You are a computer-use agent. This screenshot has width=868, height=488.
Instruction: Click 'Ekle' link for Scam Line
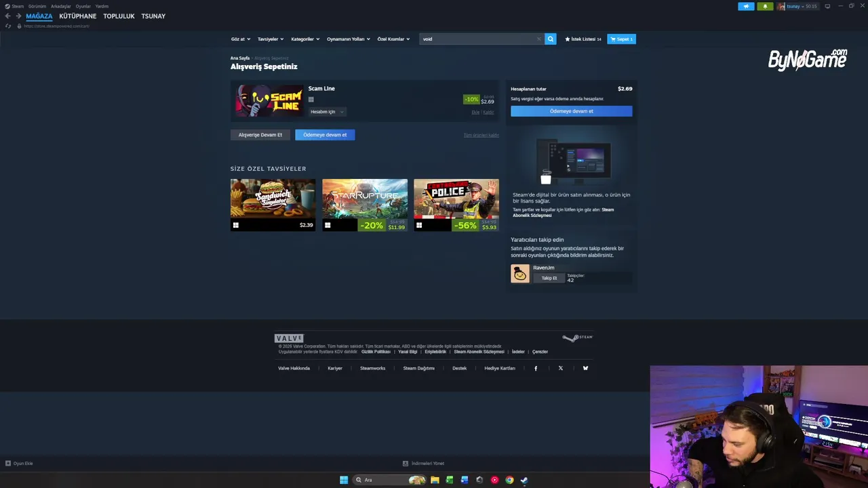point(475,113)
